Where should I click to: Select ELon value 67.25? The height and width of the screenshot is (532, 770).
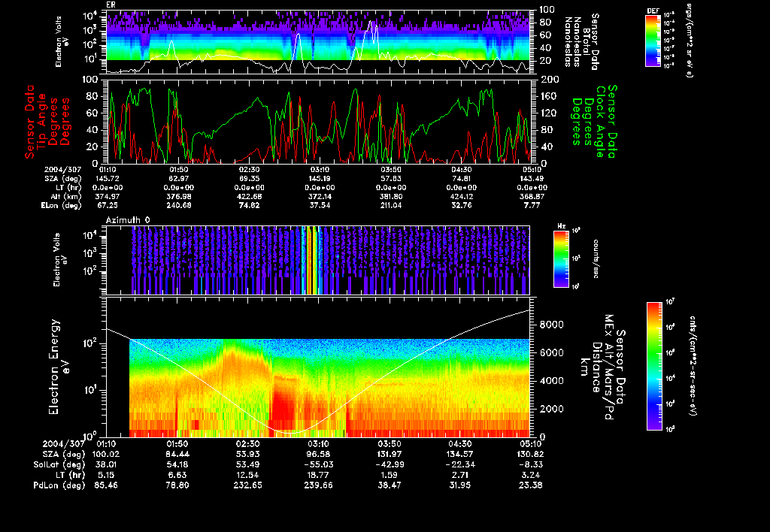tap(108, 206)
